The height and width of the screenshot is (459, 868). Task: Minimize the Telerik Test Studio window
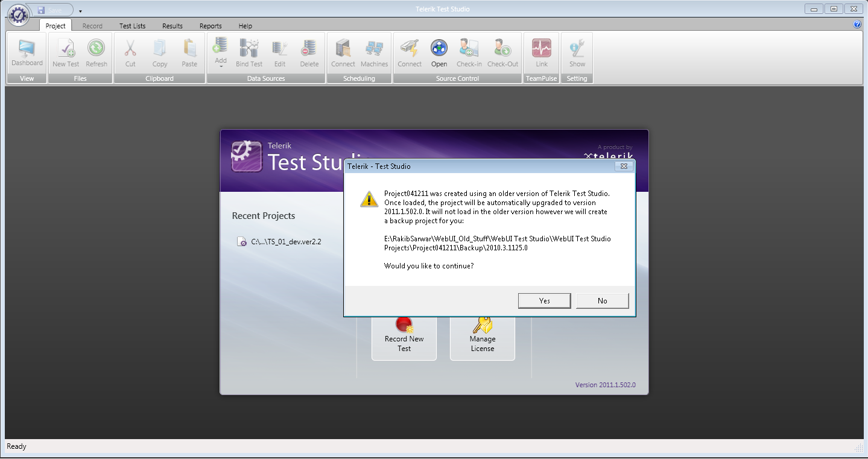coord(815,8)
